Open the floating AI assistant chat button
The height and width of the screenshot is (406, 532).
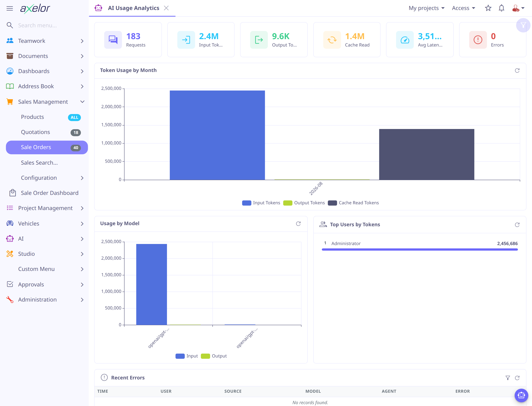[521, 395]
